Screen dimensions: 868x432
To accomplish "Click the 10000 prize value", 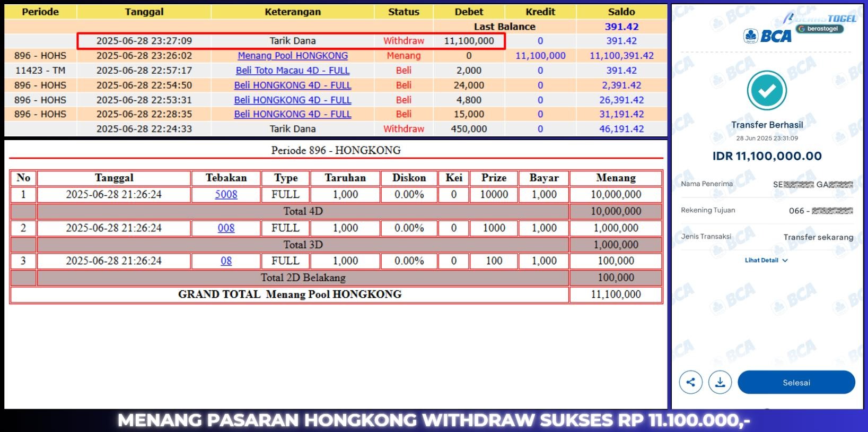I will (x=494, y=194).
